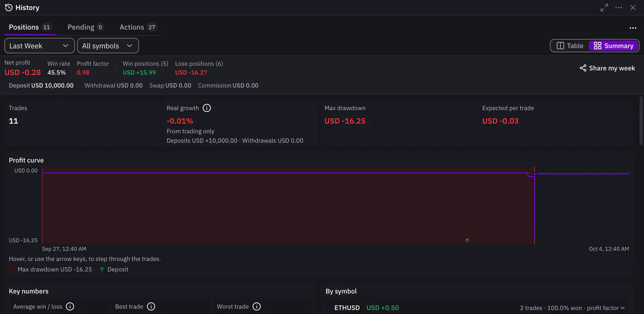Click the History clock icon
The height and width of the screenshot is (314, 644).
pos(9,8)
